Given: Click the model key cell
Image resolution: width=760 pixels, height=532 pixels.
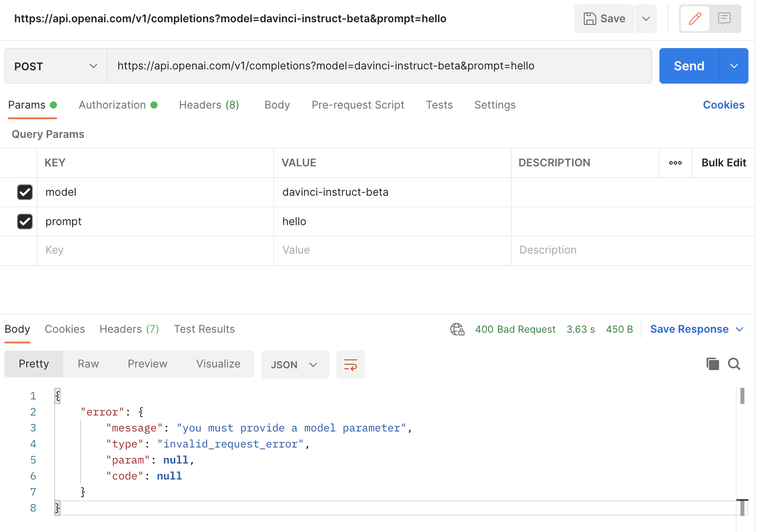Looking at the screenshot, I should point(155,192).
